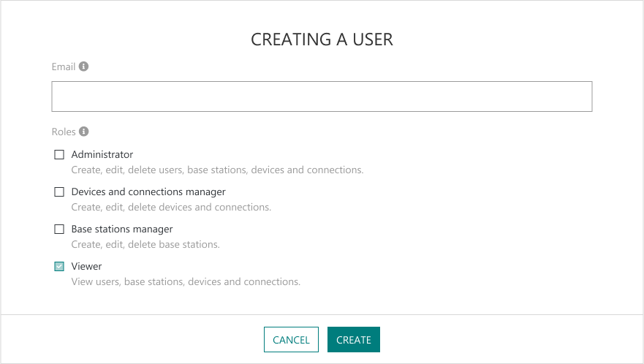Viewport: 644px width, 364px height.
Task: Check the Base stations manager checkbox
Action: pyautogui.click(x=59, y=230)
